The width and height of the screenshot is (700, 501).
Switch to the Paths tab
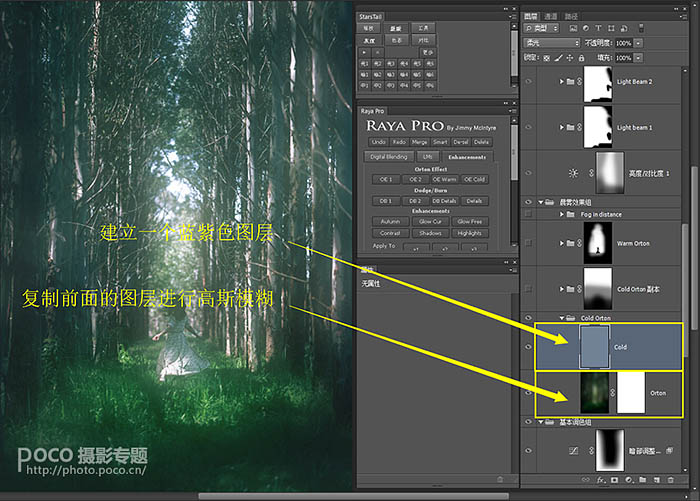[571, 17]
